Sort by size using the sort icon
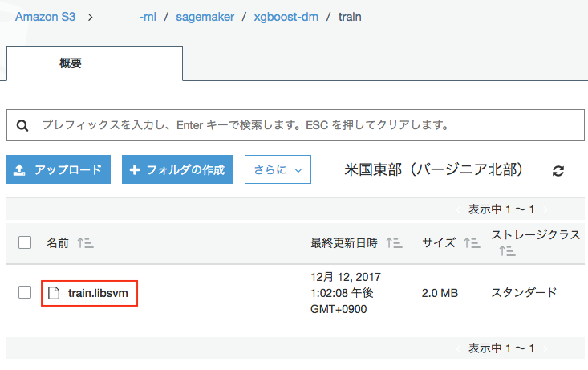Viewport: 588px width, 370px height. (x=471, y=242)
